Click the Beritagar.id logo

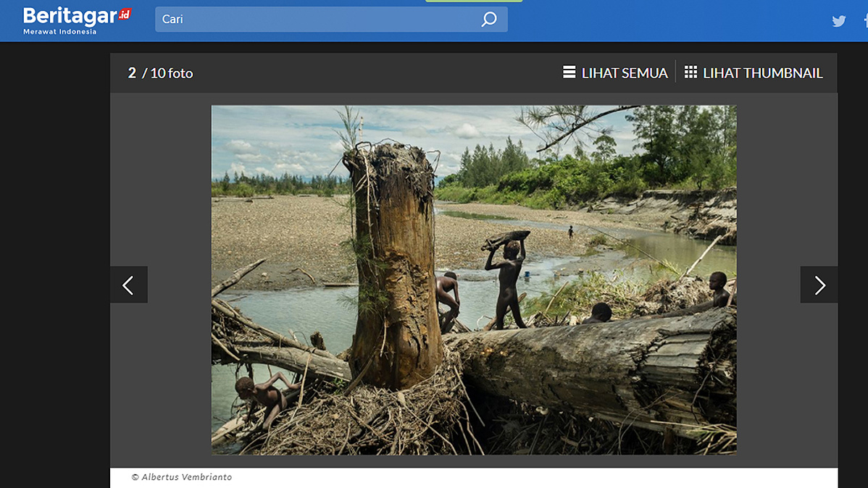[76, 20]
